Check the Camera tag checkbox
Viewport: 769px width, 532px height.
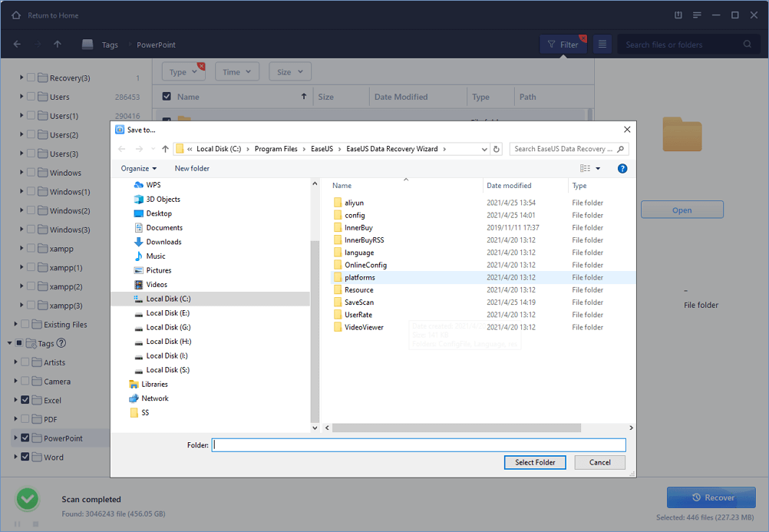click(25, 382)
